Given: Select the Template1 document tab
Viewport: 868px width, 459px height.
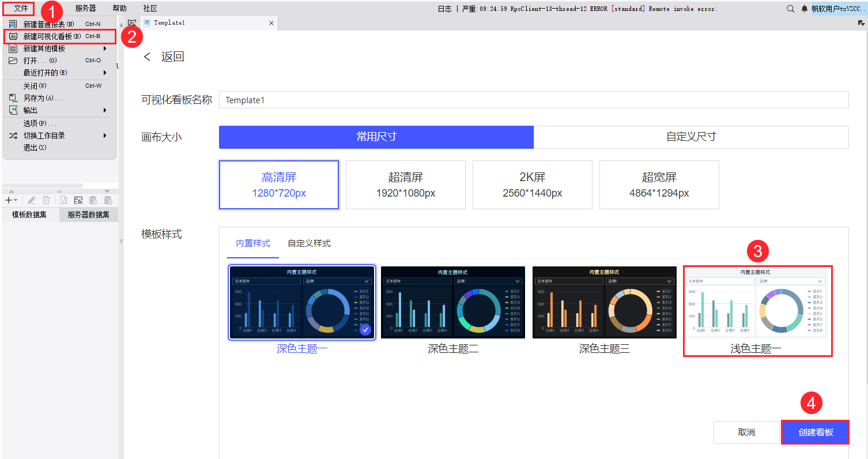Looking at the screenshot, I should [x=208, y=23].
